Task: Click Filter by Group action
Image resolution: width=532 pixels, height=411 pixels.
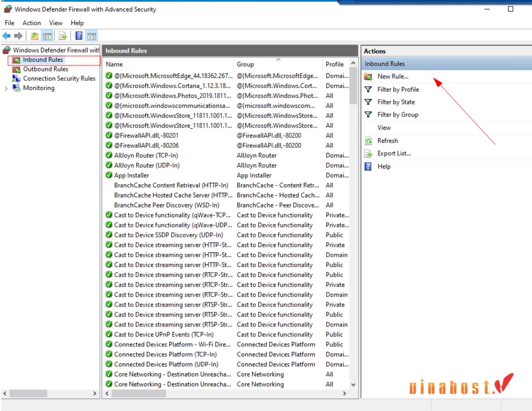Action: (x=398, y=114)
